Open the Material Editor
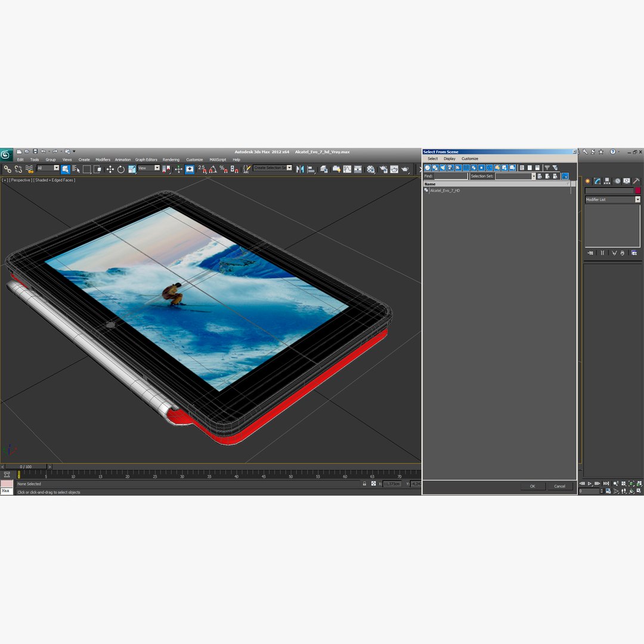Image resolution: width=644 pixels, height=644 pixels. (371, 169)
